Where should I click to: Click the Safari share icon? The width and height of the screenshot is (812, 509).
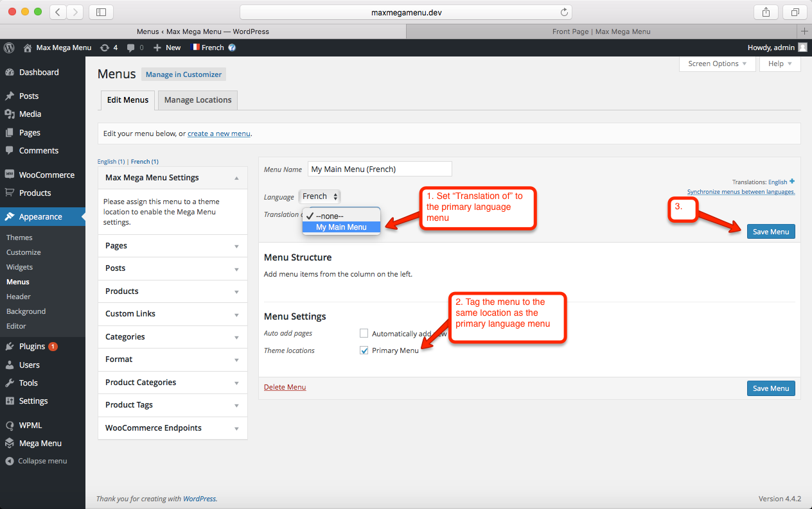[x=766, y=12]
